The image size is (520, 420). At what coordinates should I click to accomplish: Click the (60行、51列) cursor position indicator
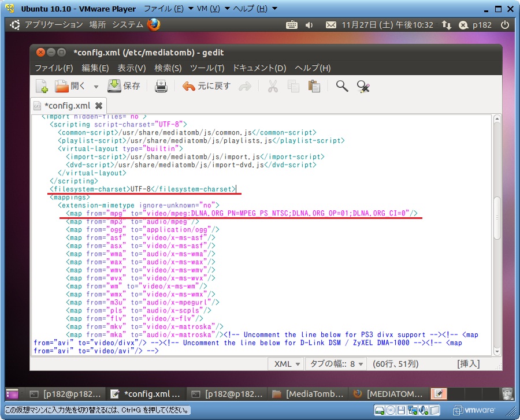click(395, 364)
